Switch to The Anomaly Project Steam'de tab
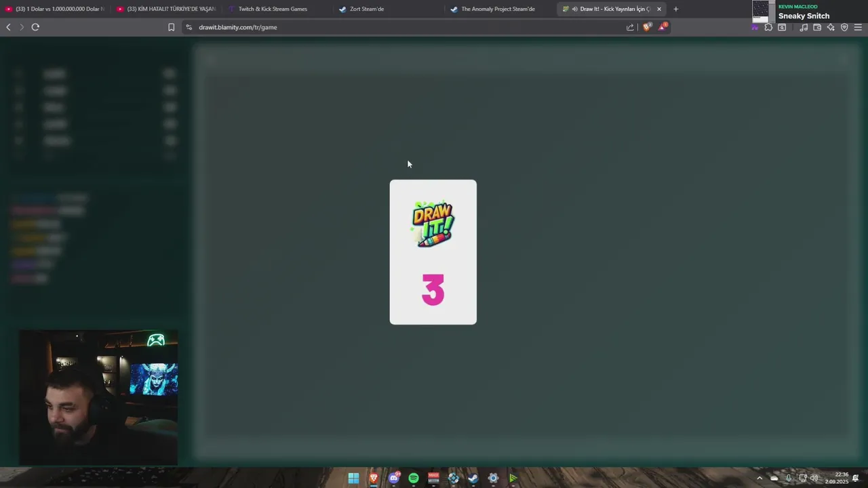Screen dimensions: 868x488 (500, 9)
